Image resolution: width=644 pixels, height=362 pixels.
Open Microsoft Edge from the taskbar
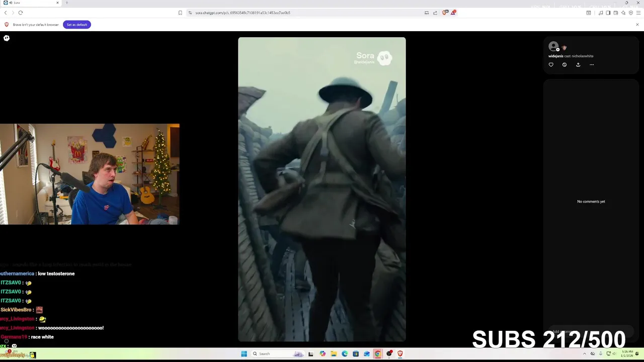[345, 354]
